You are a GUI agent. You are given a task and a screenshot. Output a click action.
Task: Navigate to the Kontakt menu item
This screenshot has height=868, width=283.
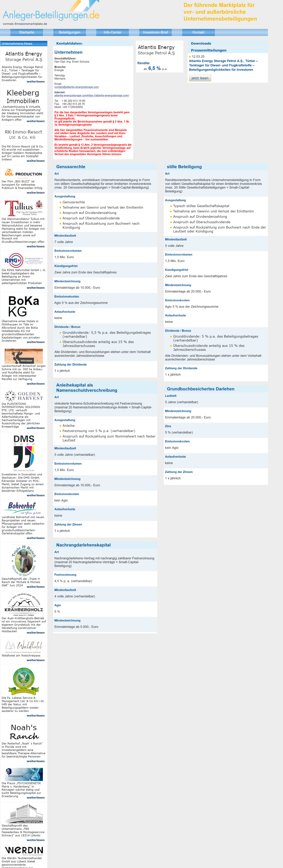[x=198, y=32]
